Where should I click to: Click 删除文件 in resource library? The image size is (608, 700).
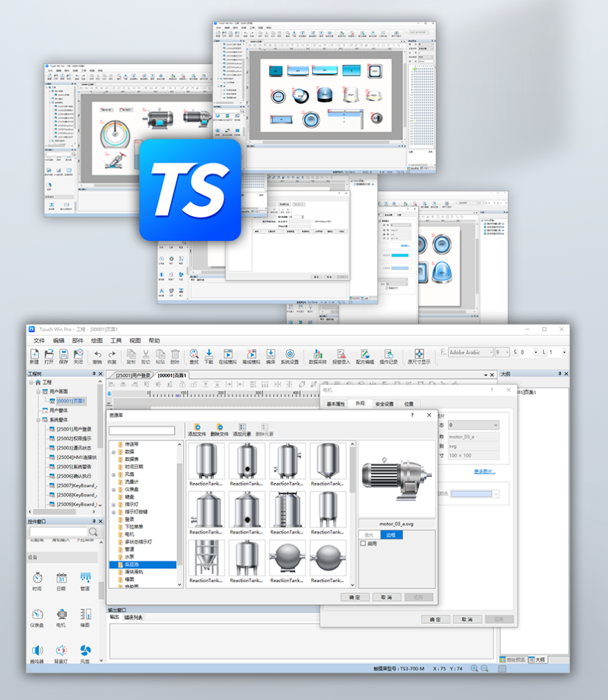tap(219, 430)
